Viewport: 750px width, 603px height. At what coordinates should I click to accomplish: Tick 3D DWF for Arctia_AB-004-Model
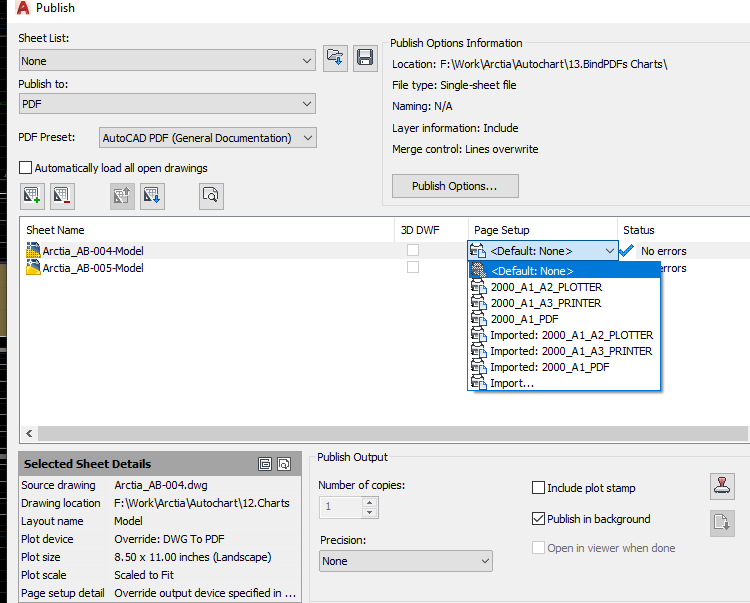pos(413,250)
